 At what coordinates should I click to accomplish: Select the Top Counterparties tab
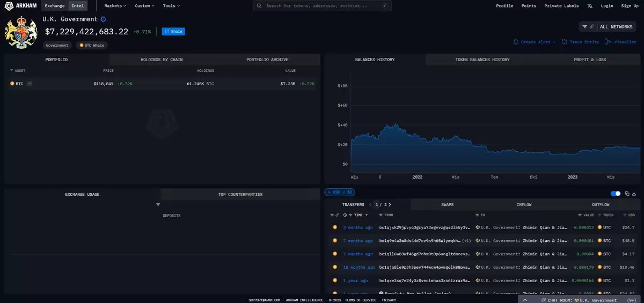(240, 194)
